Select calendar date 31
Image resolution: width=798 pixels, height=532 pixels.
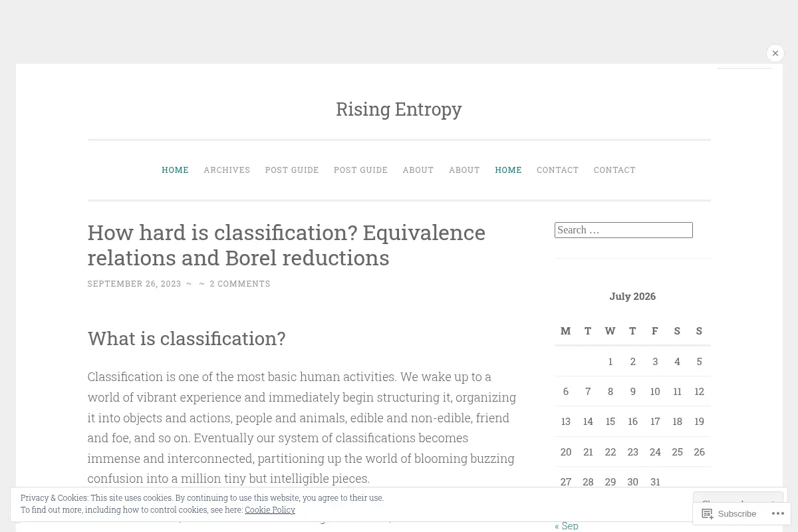pos(655,481)
